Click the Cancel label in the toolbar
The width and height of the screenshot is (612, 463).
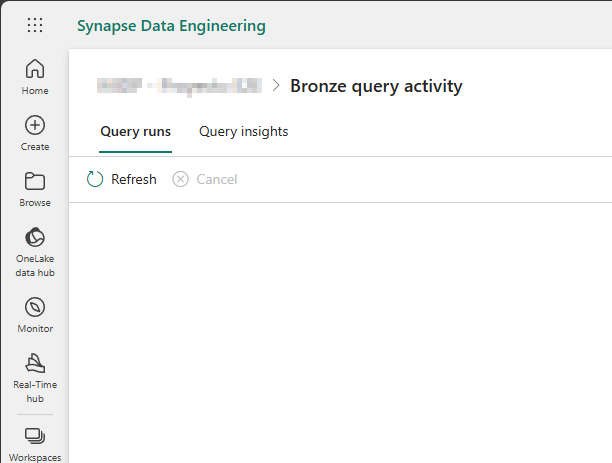217,179
